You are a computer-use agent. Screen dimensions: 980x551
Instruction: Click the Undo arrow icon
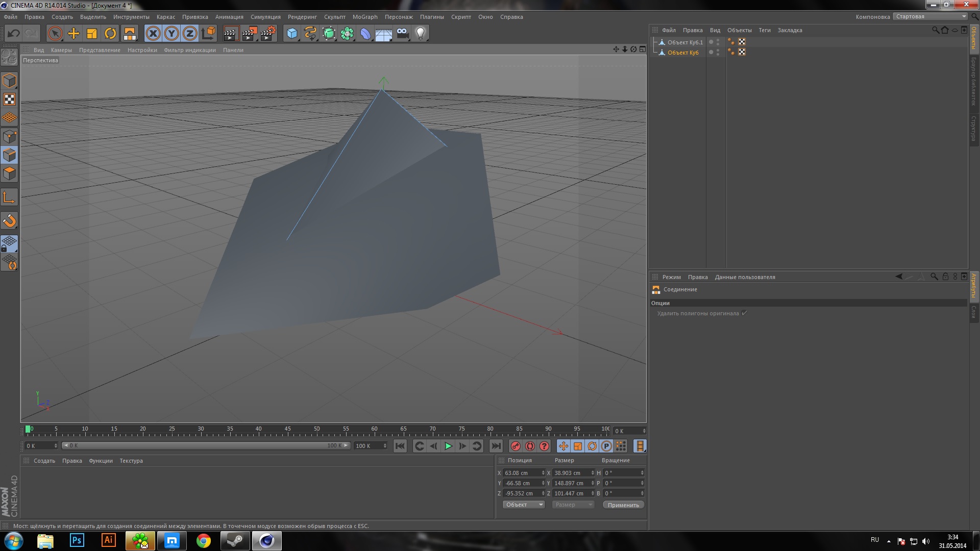[x=14, y=34]
